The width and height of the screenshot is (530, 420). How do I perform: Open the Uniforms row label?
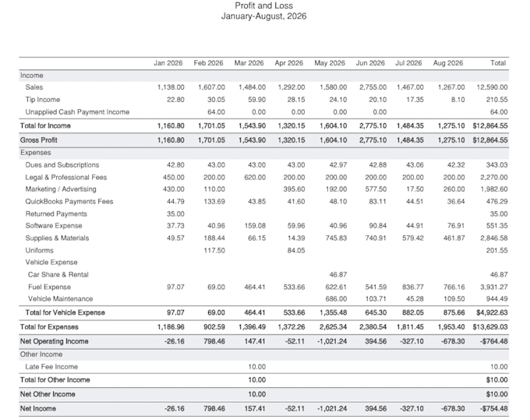click(39, 250)
